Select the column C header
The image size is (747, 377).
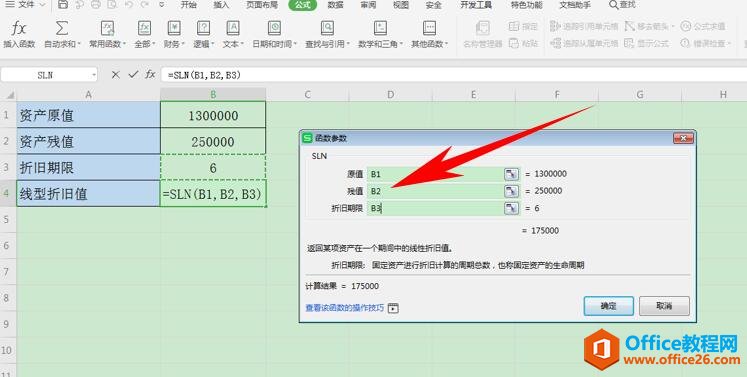[307, 94]
